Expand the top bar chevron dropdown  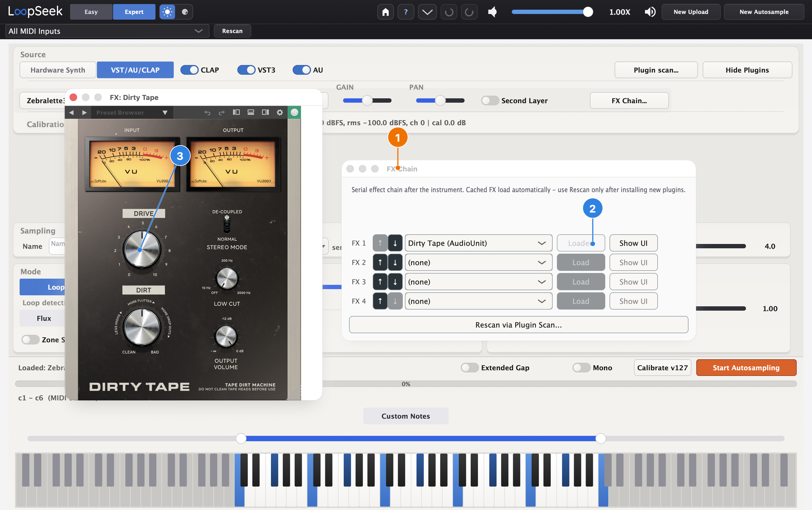[427, 12]
